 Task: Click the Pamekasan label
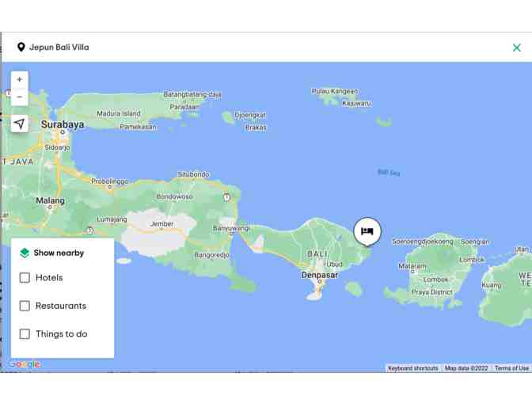[x=138, y=127]
